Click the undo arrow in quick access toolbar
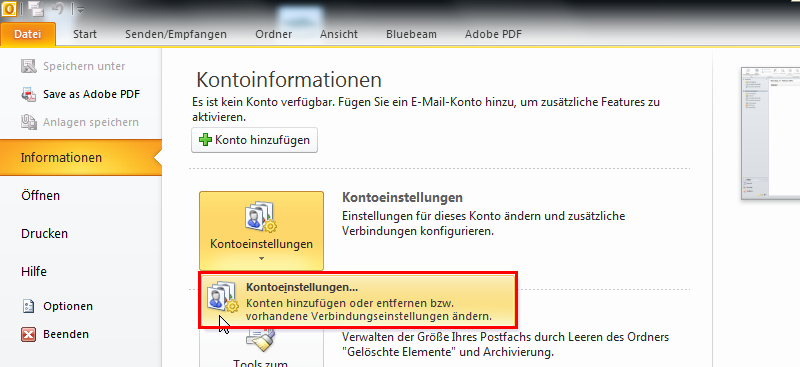 coord(57,9)
